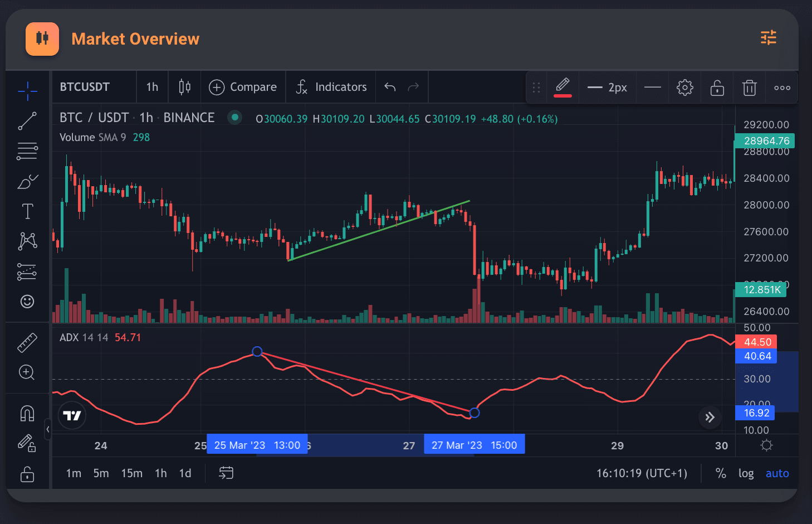The height and width of the screenshot is (524, 812).
Task: Open the Fibonacci retracement tool
Action: pyautogui.click(x=27, y=151)
